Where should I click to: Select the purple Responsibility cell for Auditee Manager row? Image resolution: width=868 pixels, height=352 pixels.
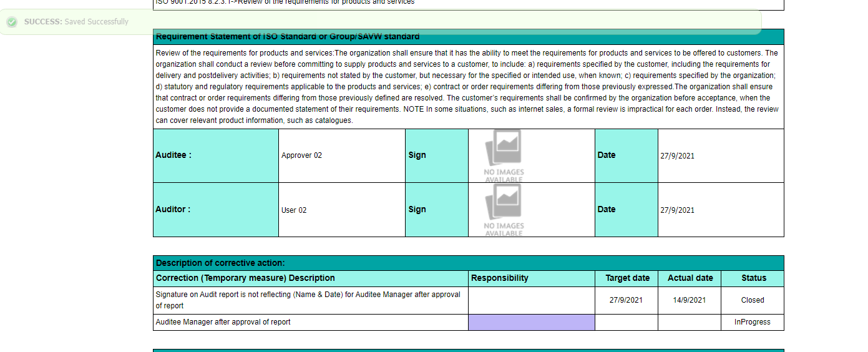tap(532, 322)
